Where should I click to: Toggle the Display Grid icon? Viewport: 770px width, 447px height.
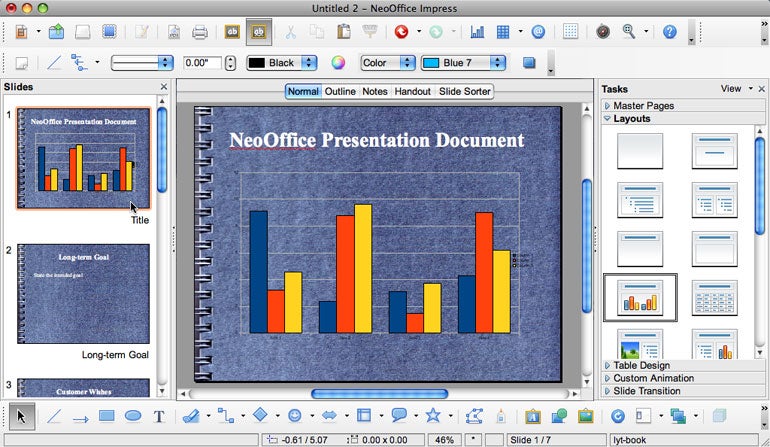point(570,32)
